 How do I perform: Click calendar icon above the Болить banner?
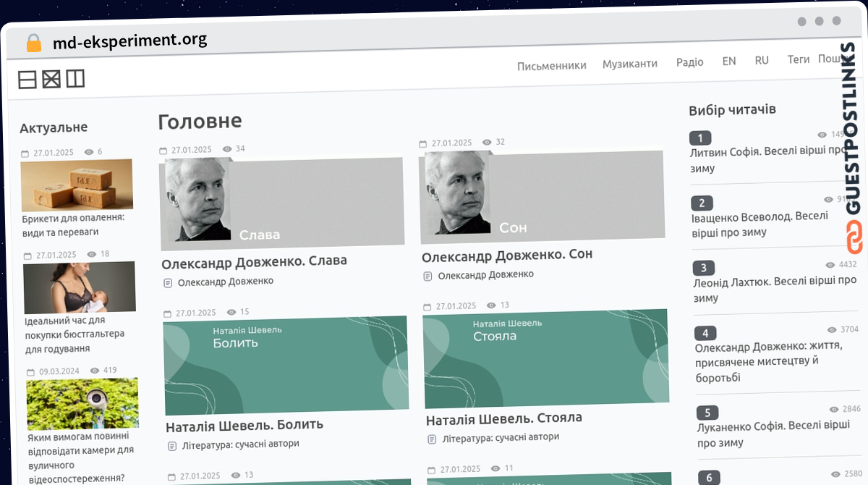pos(168,313)
